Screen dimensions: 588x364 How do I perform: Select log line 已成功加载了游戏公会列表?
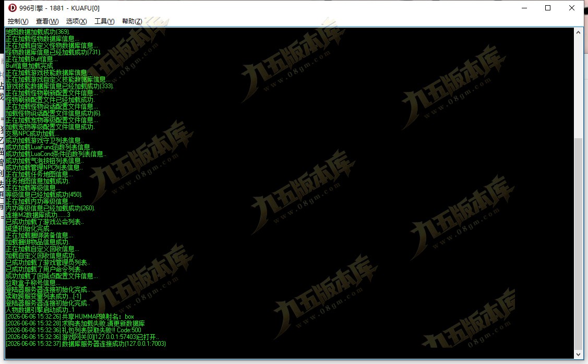pos(45,222)
